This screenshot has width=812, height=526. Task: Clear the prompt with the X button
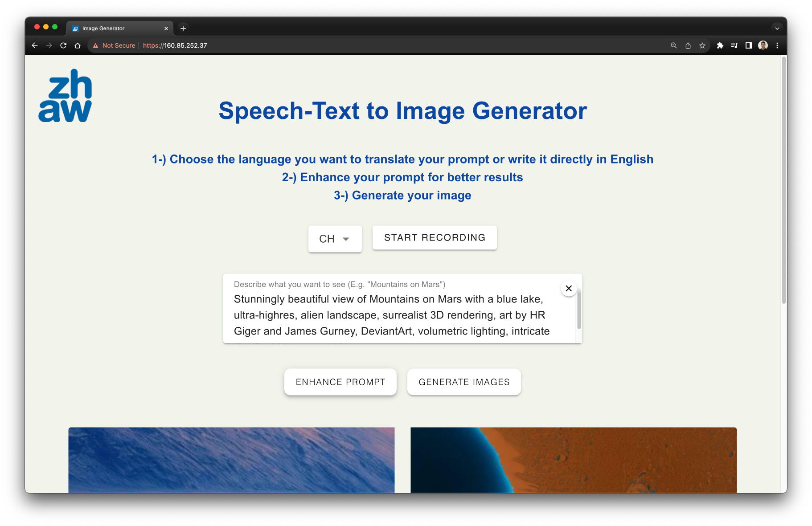pyautogui.click(x=568, y=288)
